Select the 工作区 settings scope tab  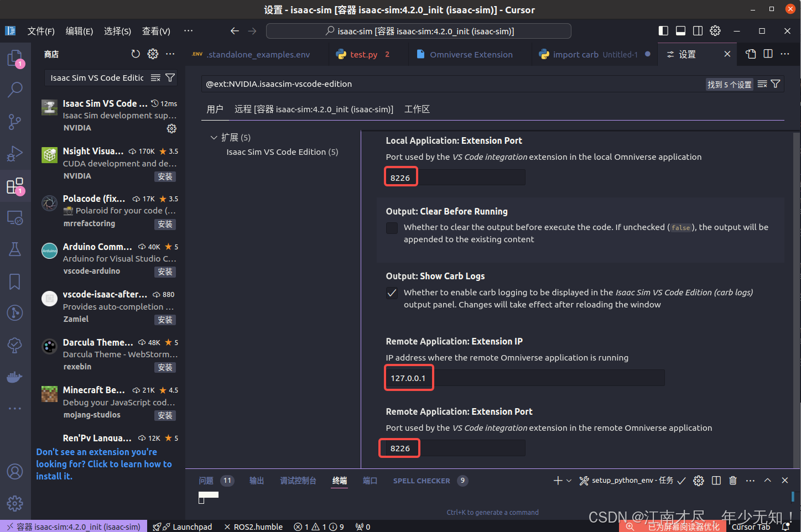417,109
